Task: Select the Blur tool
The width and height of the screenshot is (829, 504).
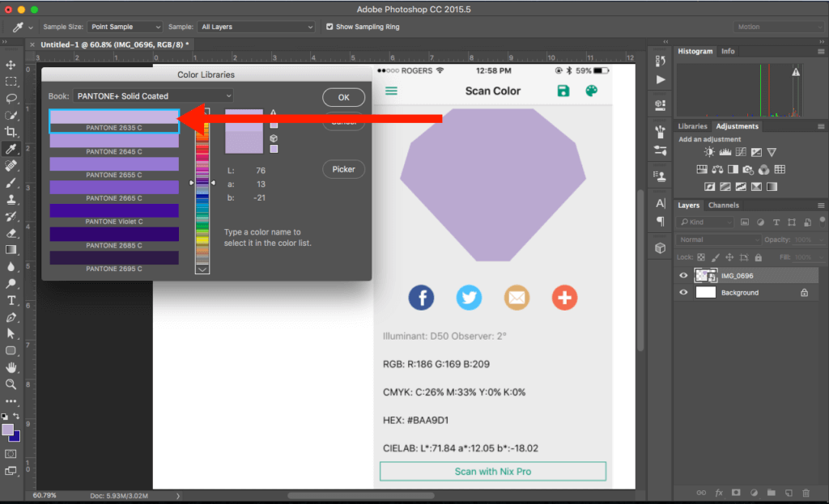Action: pos(11,267)
